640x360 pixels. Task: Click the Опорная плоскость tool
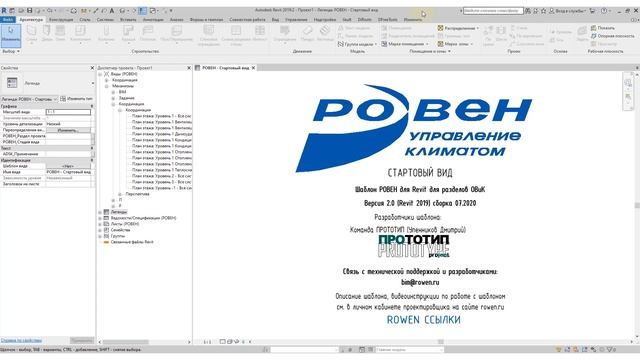(x=612, y=36)
